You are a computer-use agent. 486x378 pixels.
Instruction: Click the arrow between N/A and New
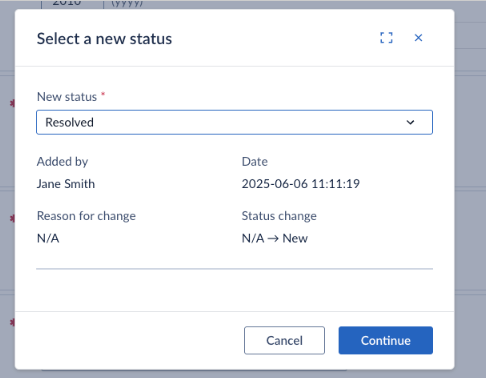coord(273,239)
